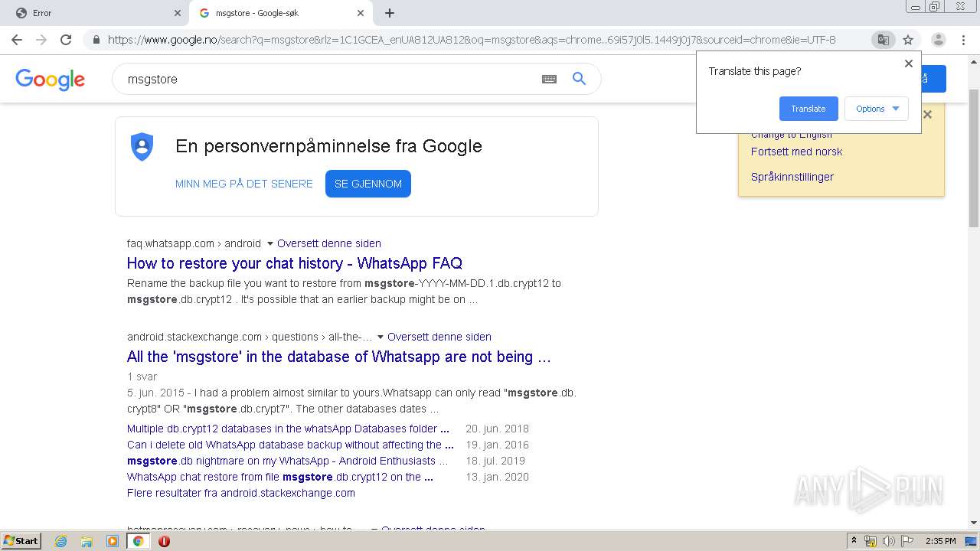
Task: Dismiss the yellow language suggestion box
Action: point(928,115)
